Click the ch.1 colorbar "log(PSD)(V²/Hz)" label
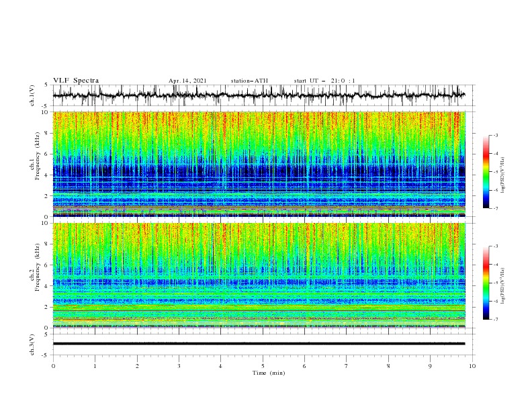The width and height of the screenshot is (532, 411). pyautogui.click(x=502, y=175)
